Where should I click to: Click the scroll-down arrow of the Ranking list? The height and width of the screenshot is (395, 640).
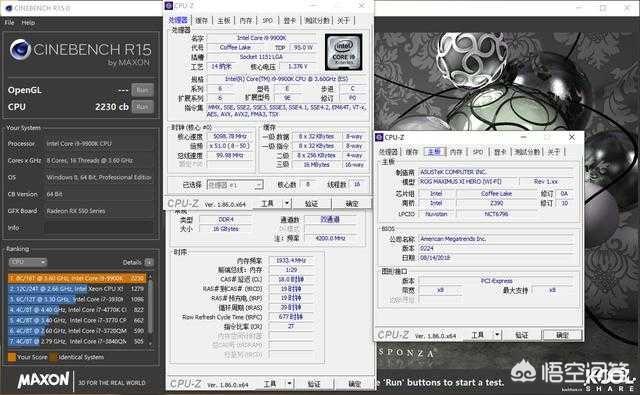click(151, 344)
